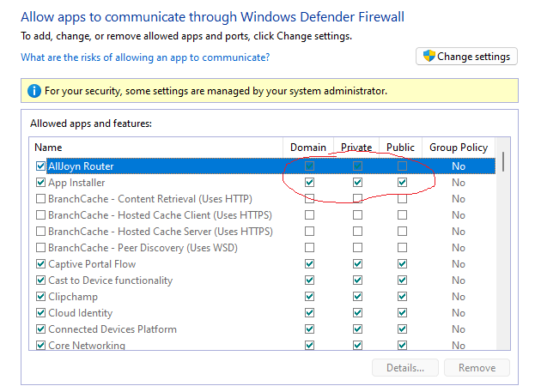Viewport: 535px width, 392px height.
Task: Click the Change settings button
Action: coord(466,57)
